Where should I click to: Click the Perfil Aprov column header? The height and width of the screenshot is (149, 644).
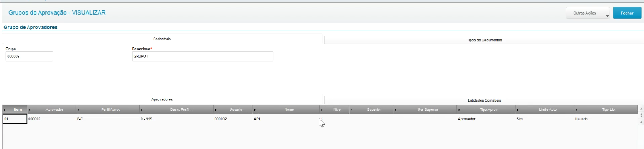pos(108,110)
